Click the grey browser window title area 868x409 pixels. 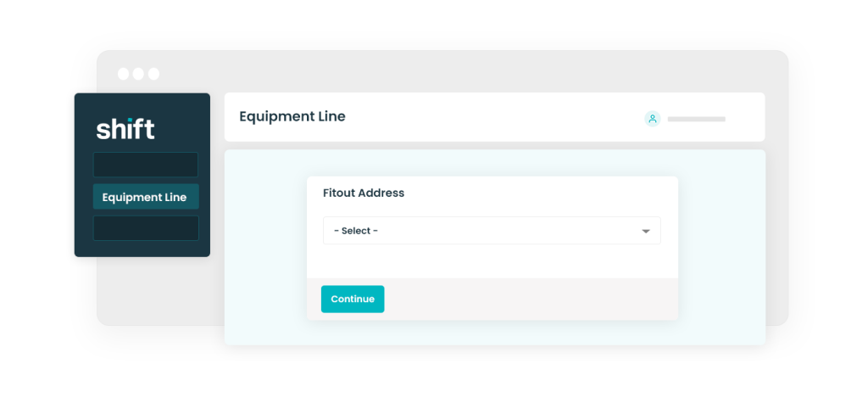[x=442, y=72]
